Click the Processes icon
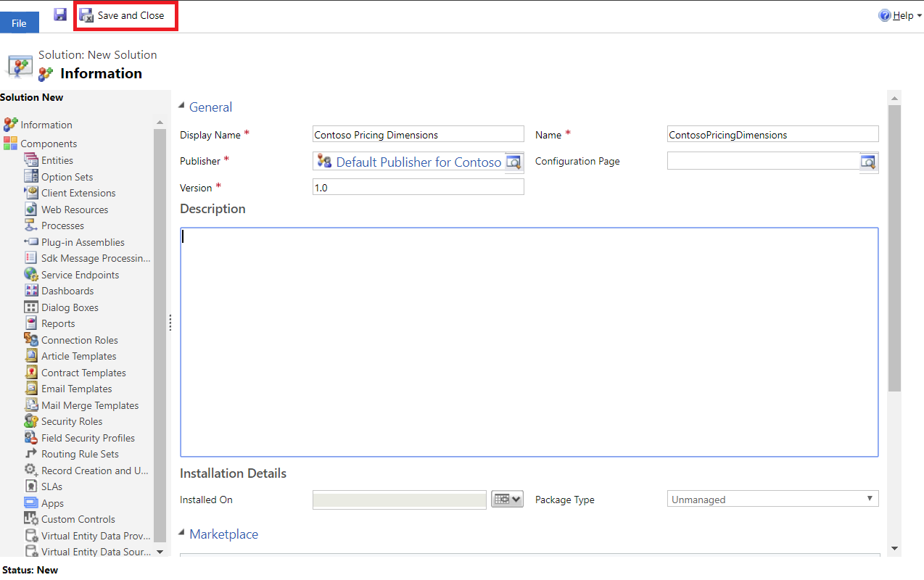 pyautogui.click(x=31, y=225)
